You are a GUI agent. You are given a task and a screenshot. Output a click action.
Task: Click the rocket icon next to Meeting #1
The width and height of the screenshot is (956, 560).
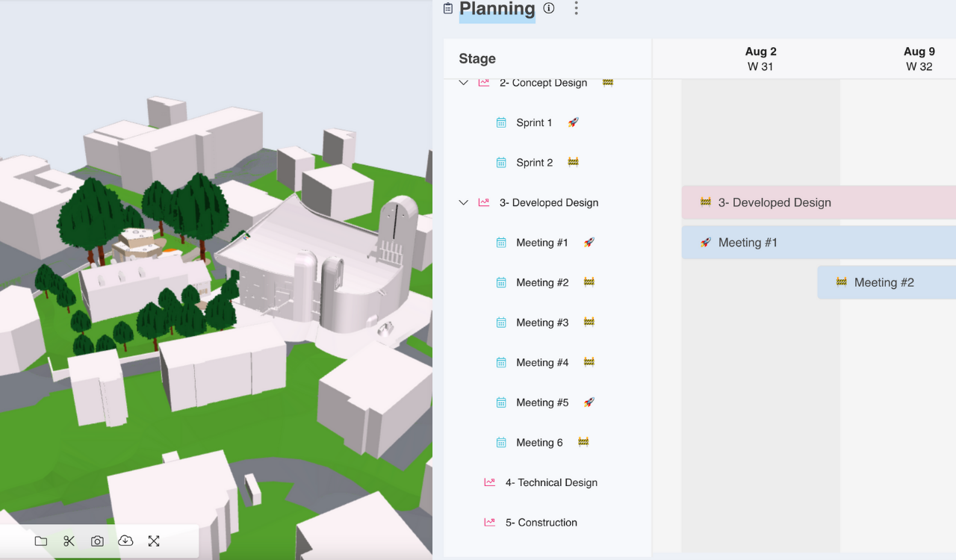tap(589, 242)
